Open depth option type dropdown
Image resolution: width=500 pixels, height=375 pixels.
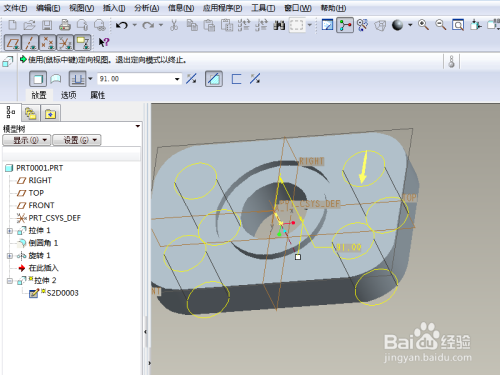coord(90,79)
